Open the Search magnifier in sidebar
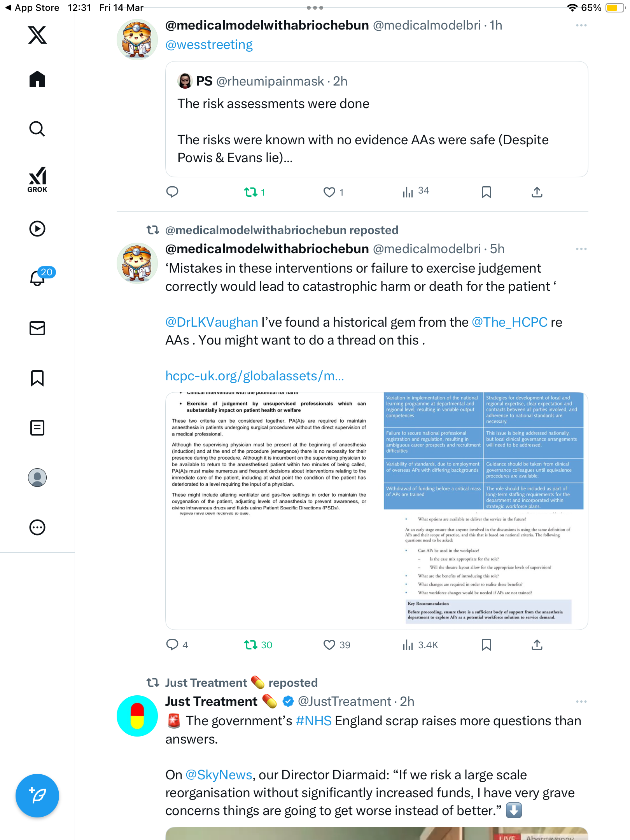The height and width of the screenshot is (840, 630). pos(37,129)
